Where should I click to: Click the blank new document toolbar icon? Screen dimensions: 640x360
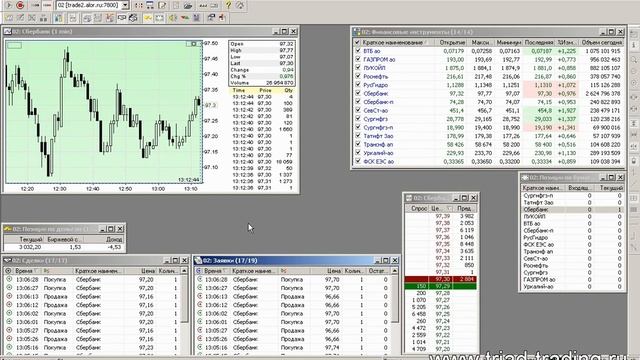(x=176, y=5)
